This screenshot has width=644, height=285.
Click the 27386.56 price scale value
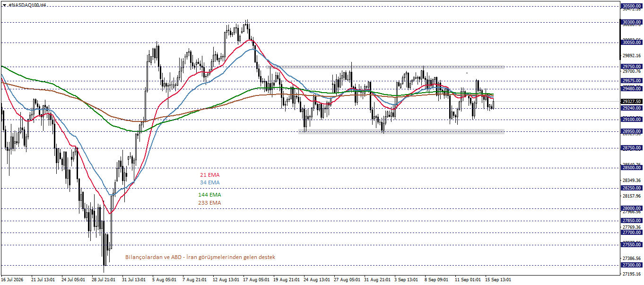632,259
